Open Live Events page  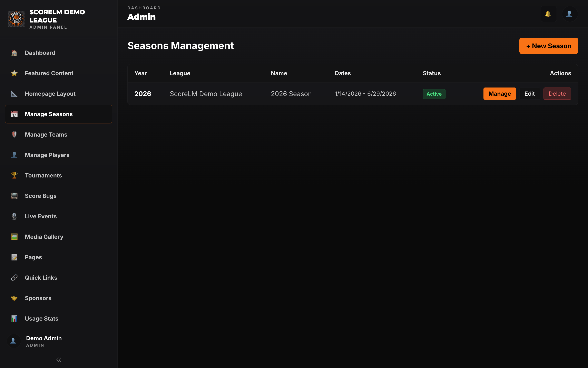(x=59, y=216)
